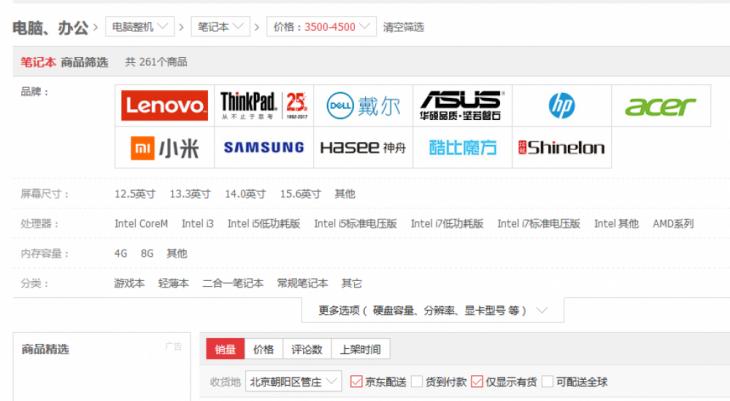Filter category 游戏本

(129, 283)
